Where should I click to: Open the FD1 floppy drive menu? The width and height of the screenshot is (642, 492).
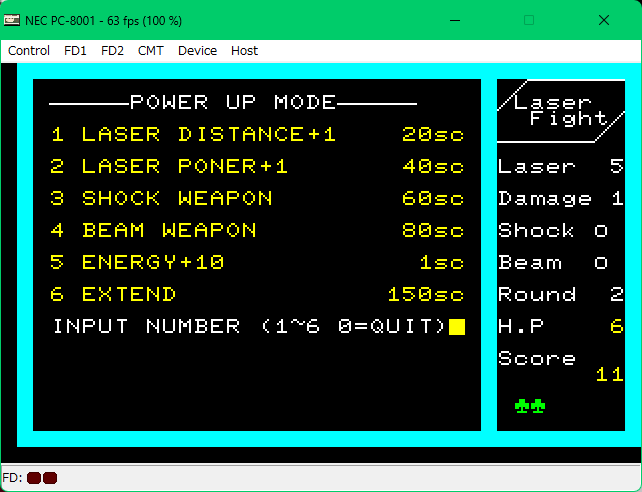(75, 50)
